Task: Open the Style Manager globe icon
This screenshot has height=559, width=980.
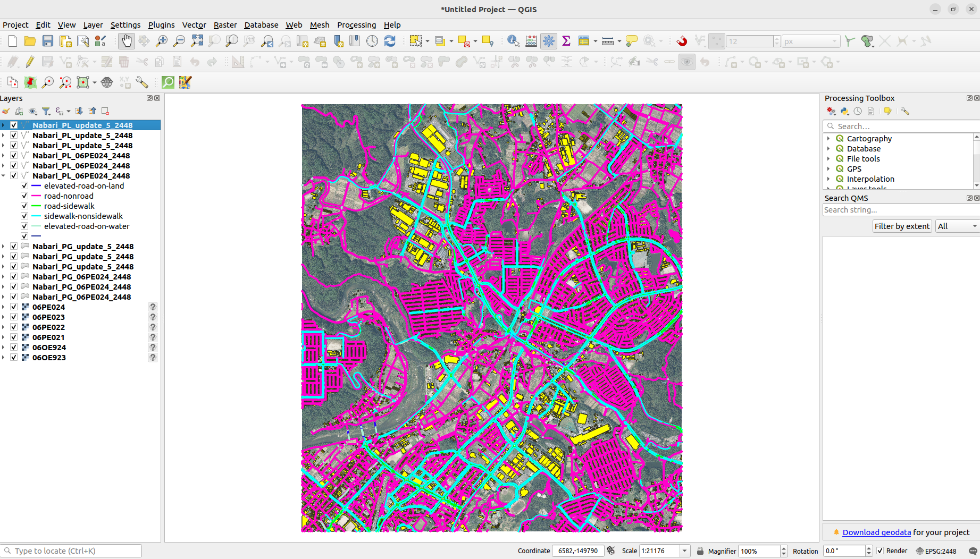Action: point(107,82)
